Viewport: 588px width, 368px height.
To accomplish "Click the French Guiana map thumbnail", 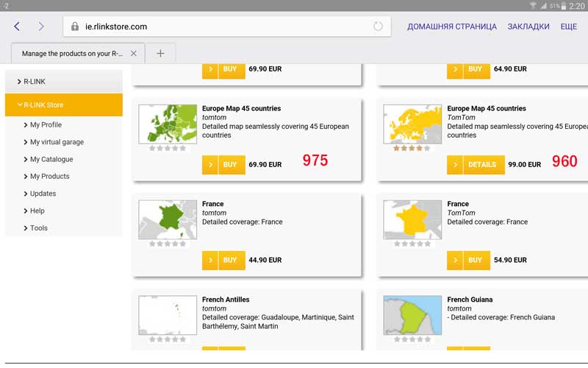I will point(412,315).
